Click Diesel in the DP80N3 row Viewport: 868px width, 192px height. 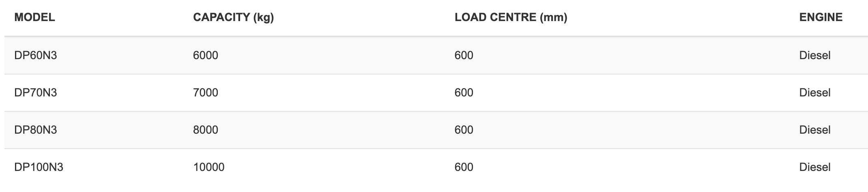point(815,130)
